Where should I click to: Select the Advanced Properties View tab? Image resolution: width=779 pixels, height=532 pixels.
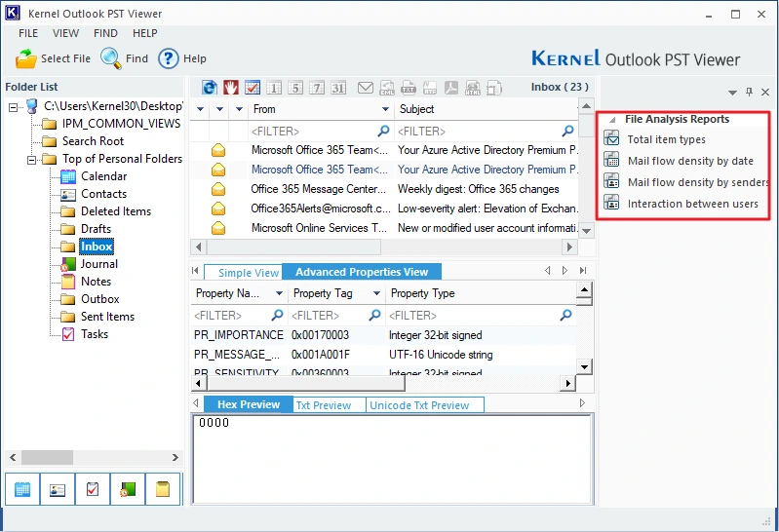pos(362,272)
